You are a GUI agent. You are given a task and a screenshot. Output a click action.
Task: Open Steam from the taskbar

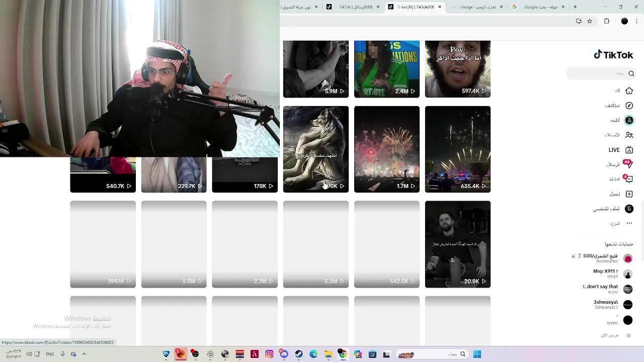point(299,354)
